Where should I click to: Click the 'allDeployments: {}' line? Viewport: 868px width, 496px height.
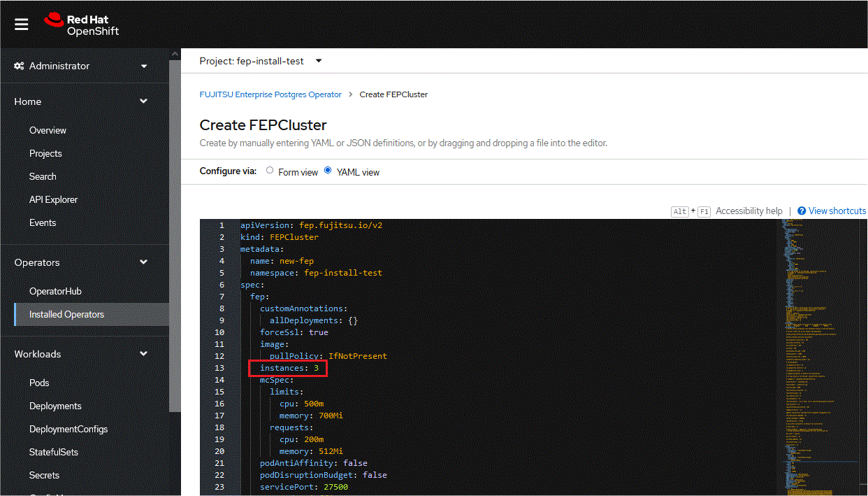(314, 320)
